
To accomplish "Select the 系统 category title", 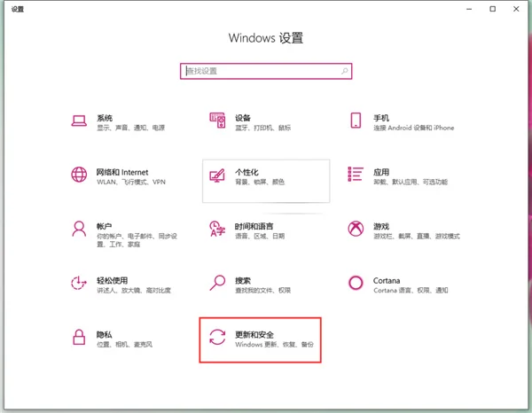I will click(105, 118).
